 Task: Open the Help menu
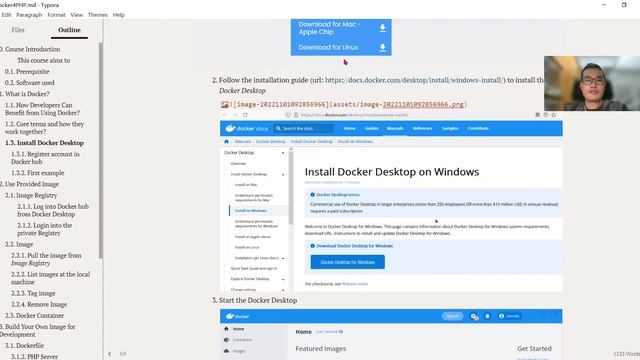coord(118,15)
